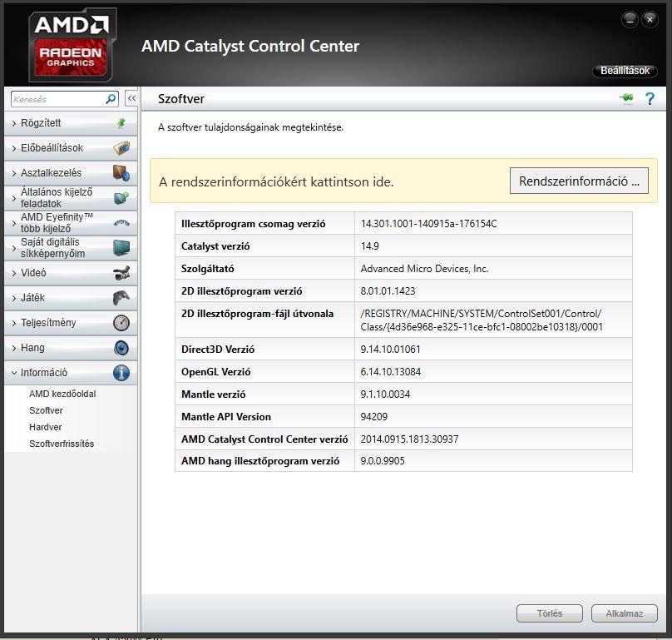The image size is (672, 640).
Task: Click the Hang speaker icon
Action: pos(121,347)
